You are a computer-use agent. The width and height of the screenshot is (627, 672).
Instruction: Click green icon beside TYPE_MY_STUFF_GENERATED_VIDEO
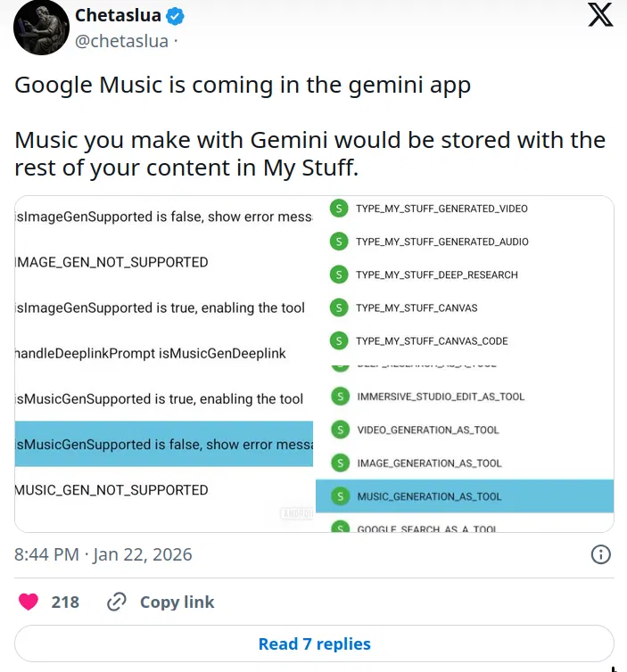339,209
